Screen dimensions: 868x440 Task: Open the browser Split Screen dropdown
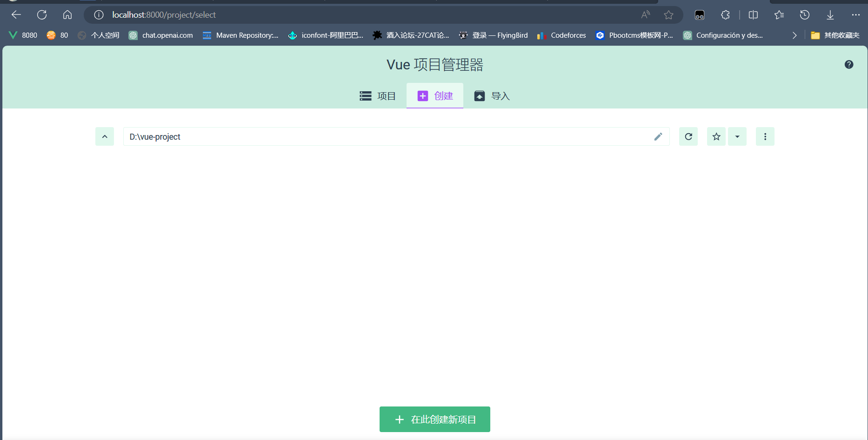pyautogui.click(x=753, y=15)
